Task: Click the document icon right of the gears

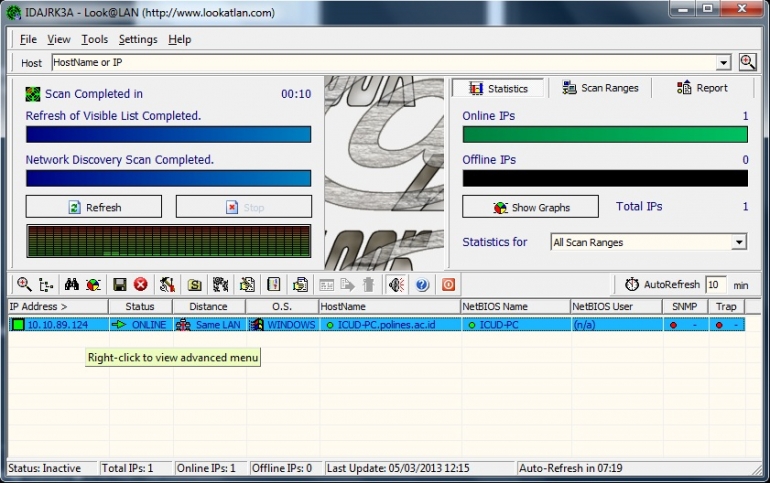Action: (247, 284)
